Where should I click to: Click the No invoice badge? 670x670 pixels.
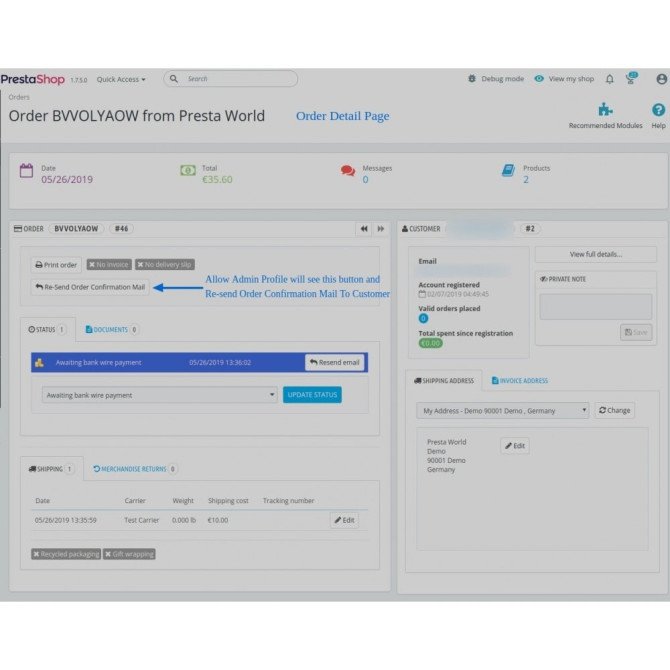109,265
